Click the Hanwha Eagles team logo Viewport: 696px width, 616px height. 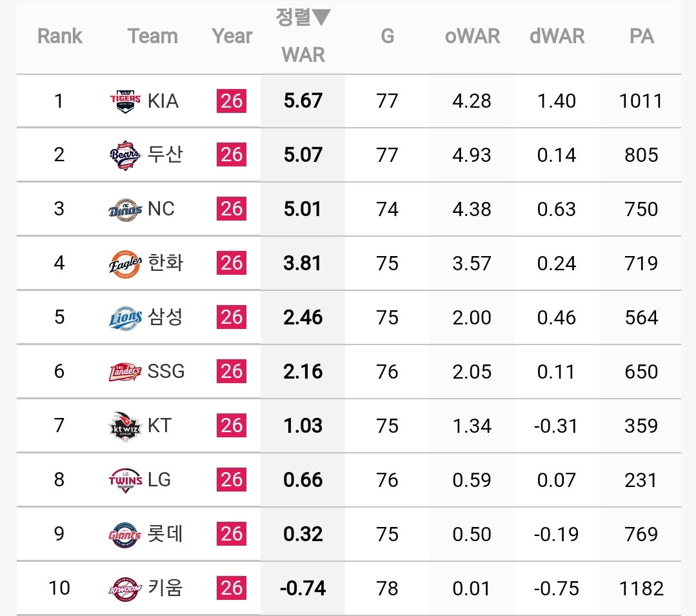pos(125,264)
